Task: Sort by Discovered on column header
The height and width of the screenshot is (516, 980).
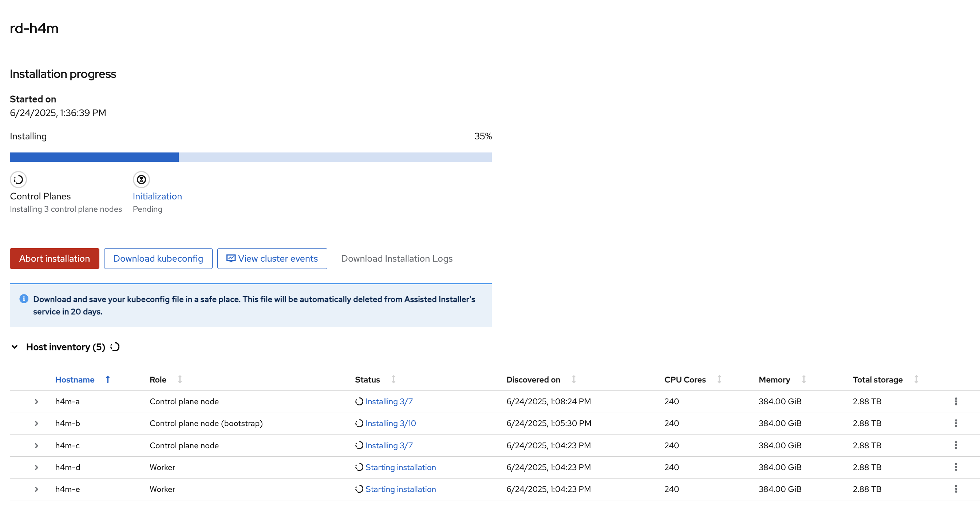Action: (x=533, y=380)
